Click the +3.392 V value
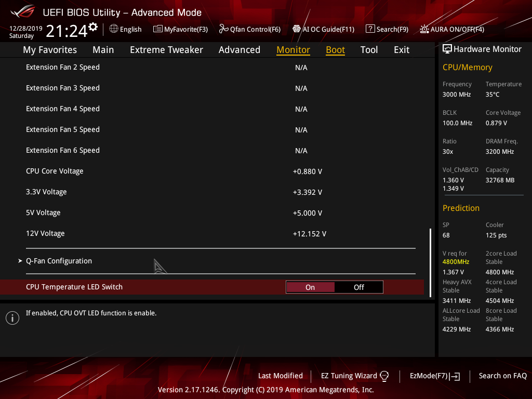This screenshot has width=532, height=399. 308,192
